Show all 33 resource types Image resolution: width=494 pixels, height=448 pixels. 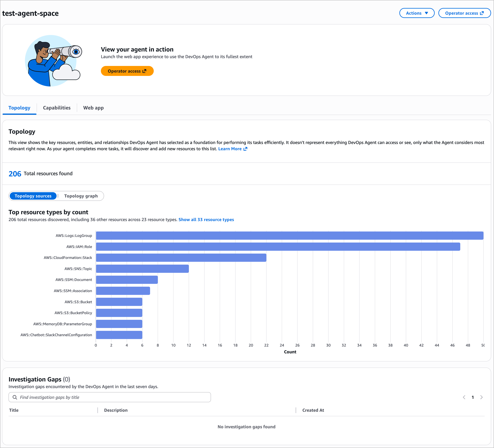pos(206,220)
